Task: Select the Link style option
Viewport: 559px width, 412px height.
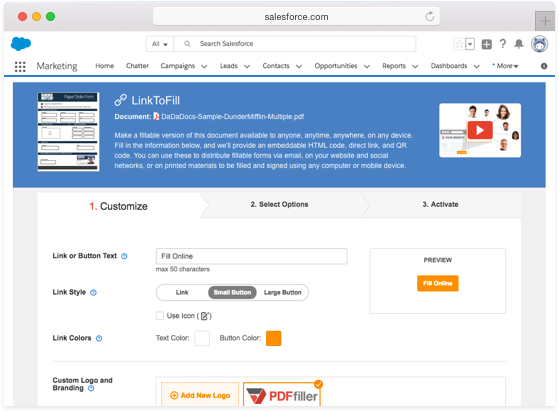Action: (182, 293)
